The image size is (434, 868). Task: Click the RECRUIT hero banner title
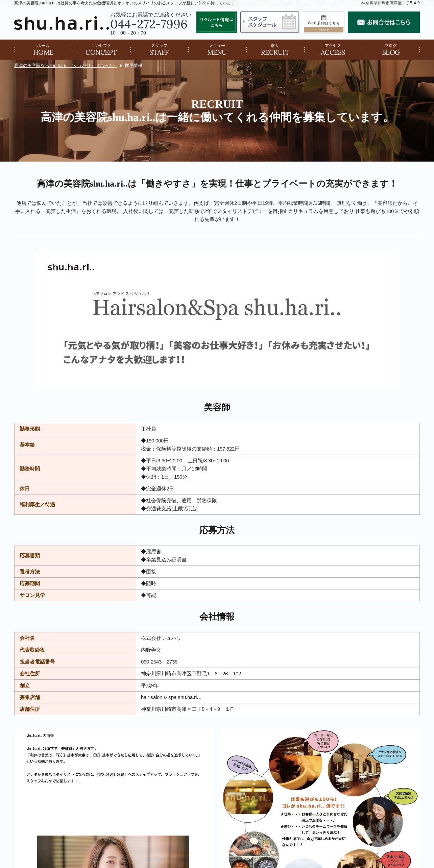tap(217, 104)
